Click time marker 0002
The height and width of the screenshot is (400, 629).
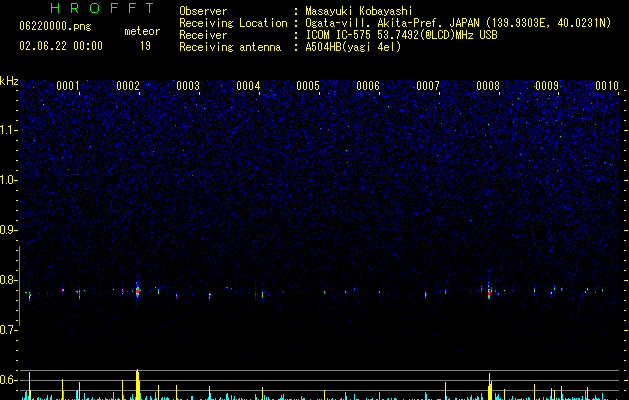pyautogui.click(x=128, y=86)
